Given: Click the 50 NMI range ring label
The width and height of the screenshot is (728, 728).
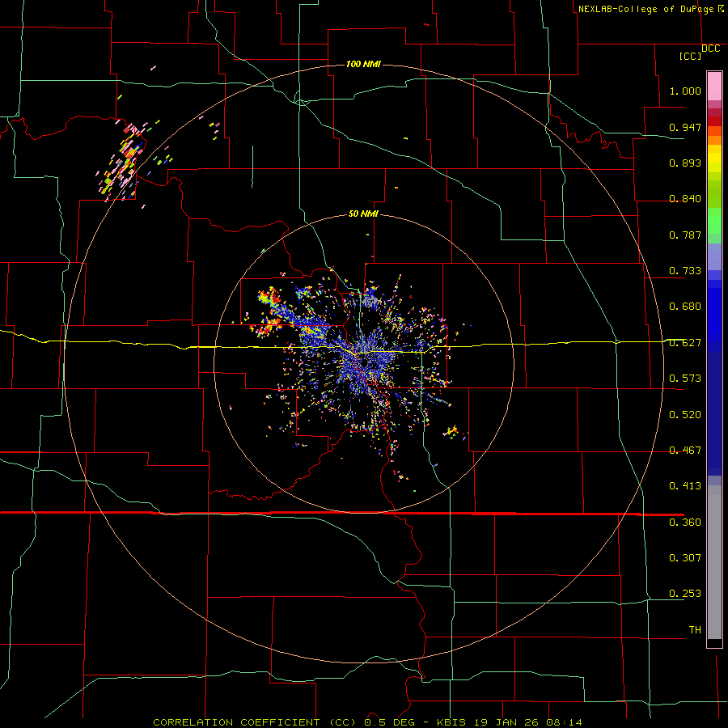Looking at the screenshot, I should coord(363,214).
